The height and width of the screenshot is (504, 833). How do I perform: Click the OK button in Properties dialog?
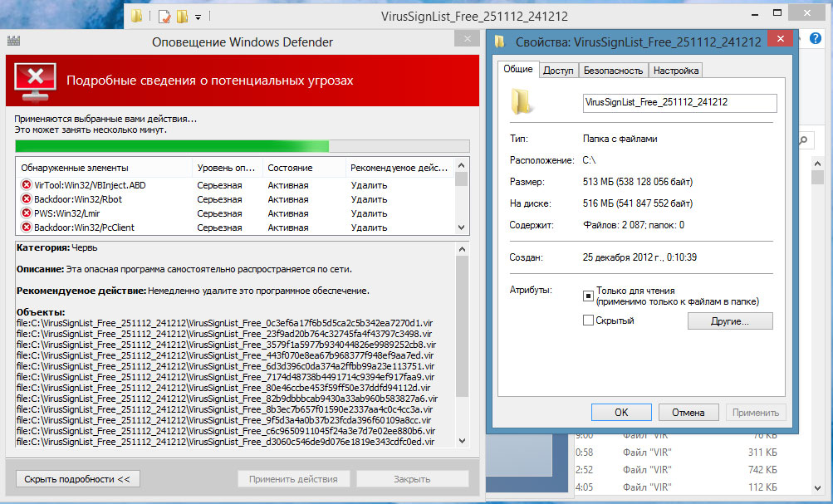[x=621, y=412]
